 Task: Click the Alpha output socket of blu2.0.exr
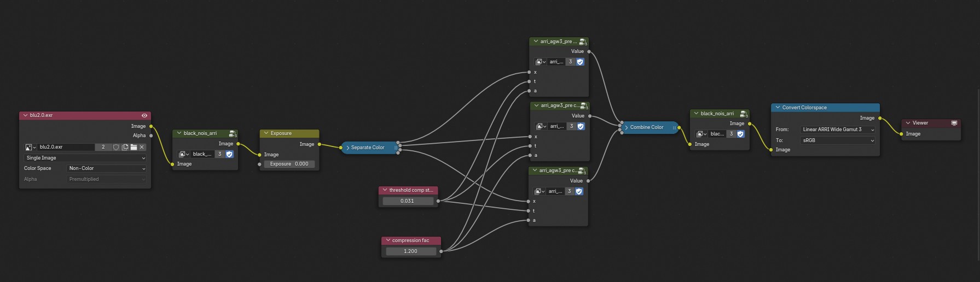click(x=151, y=136)
